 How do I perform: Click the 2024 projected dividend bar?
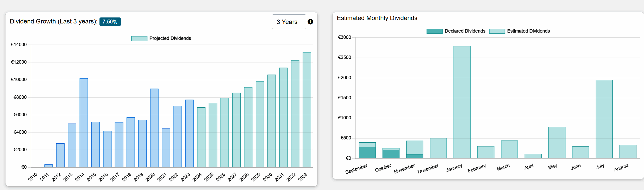(201, 137)
